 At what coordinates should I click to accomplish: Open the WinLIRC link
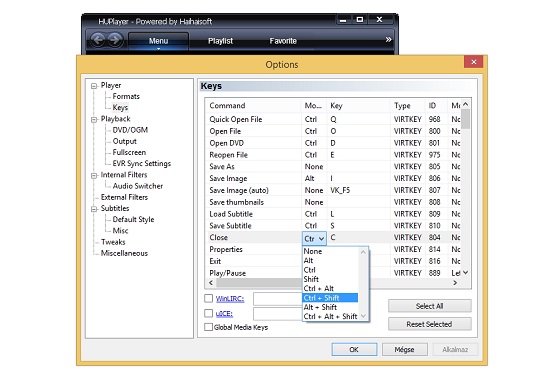pyautogui.click(x=230, y=299)
